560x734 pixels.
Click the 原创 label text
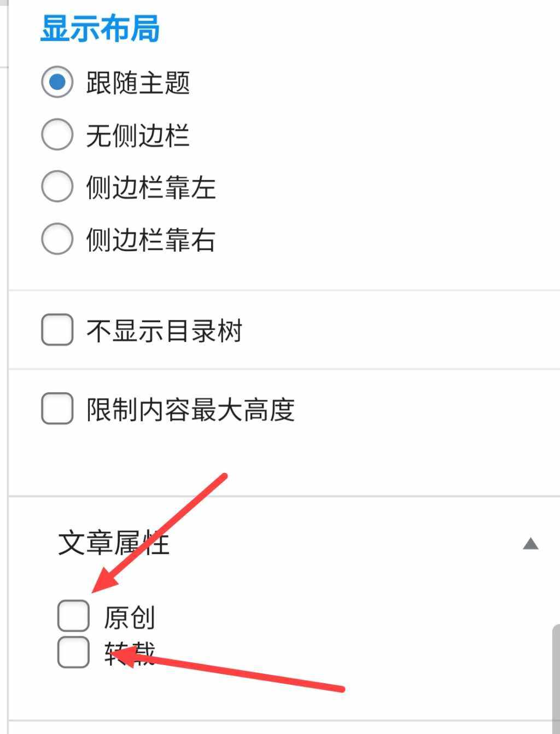pos(130,618)
